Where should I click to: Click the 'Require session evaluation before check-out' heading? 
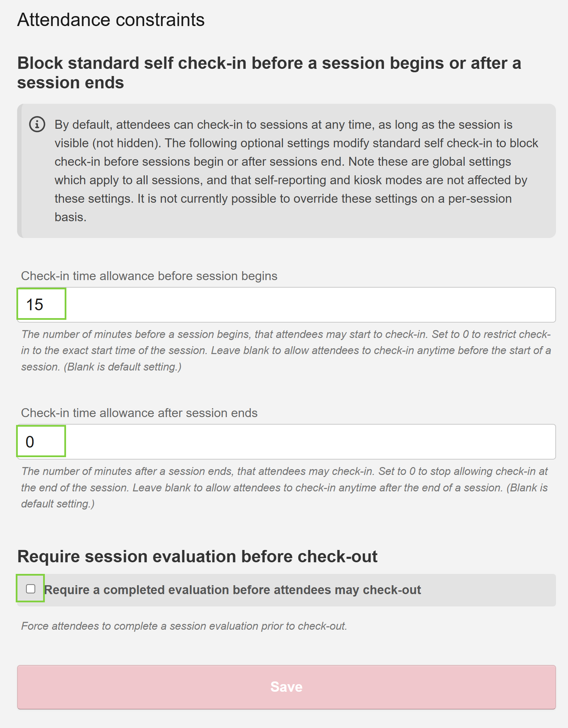click(x=197, y=556)
